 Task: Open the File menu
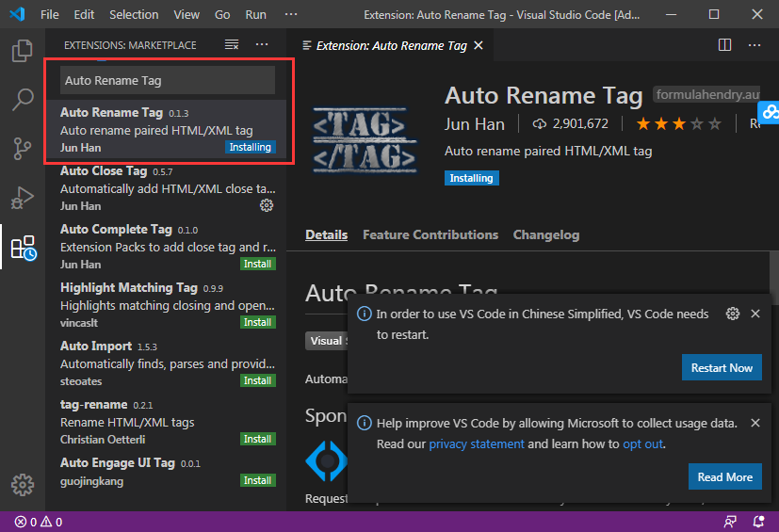49,15
